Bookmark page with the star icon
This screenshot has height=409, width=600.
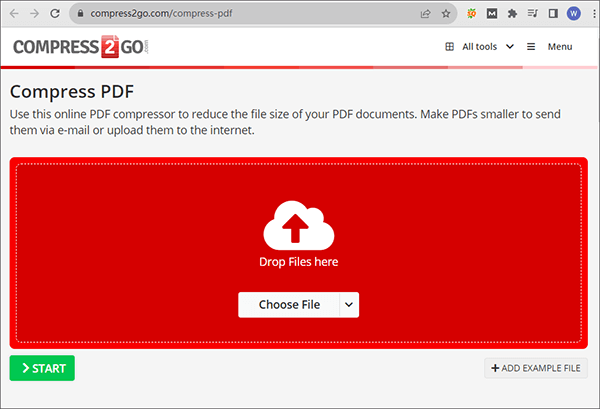point(446,14)
